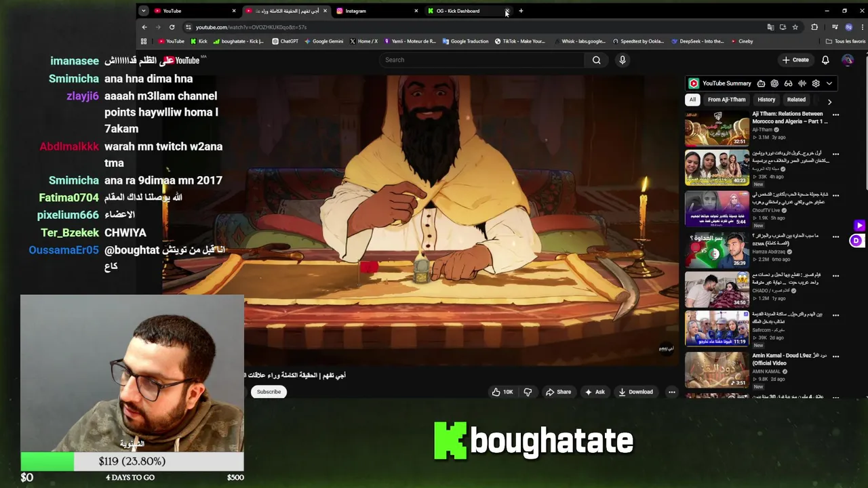This screenshot has width=868, height=488.
Task: Close the first YouTube tab
Action: [234, 11]
